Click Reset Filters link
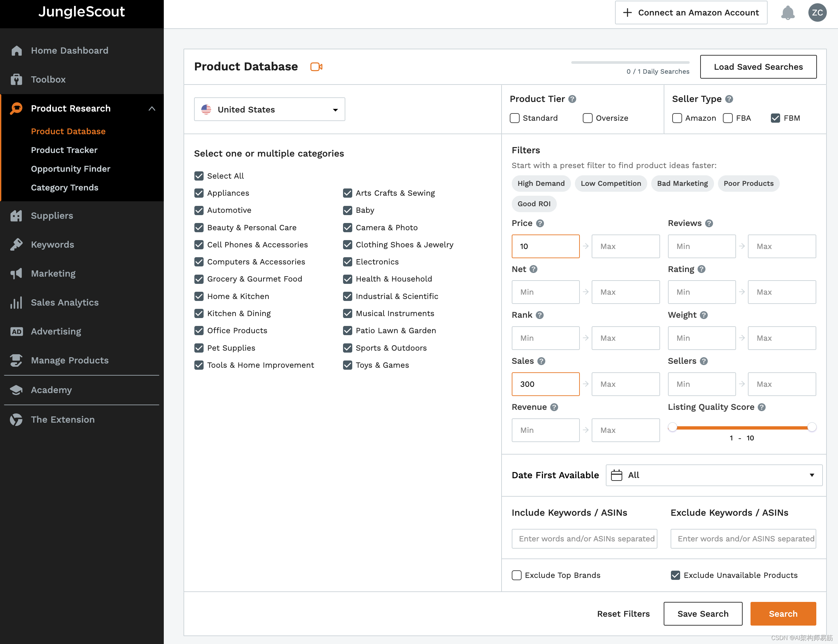 click(x=623, y=614)
